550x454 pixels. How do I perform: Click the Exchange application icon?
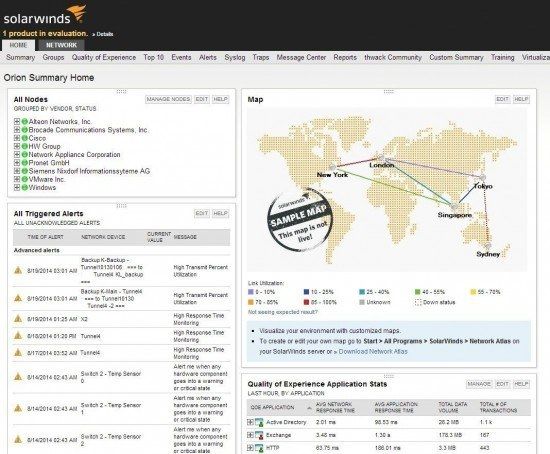[259, 435]
